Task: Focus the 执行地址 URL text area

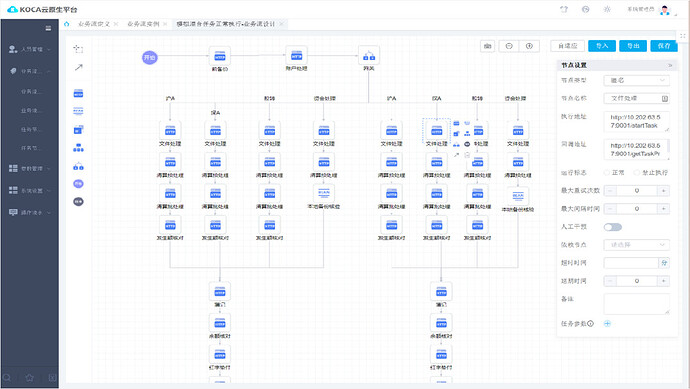Action: tap(637, 121)
